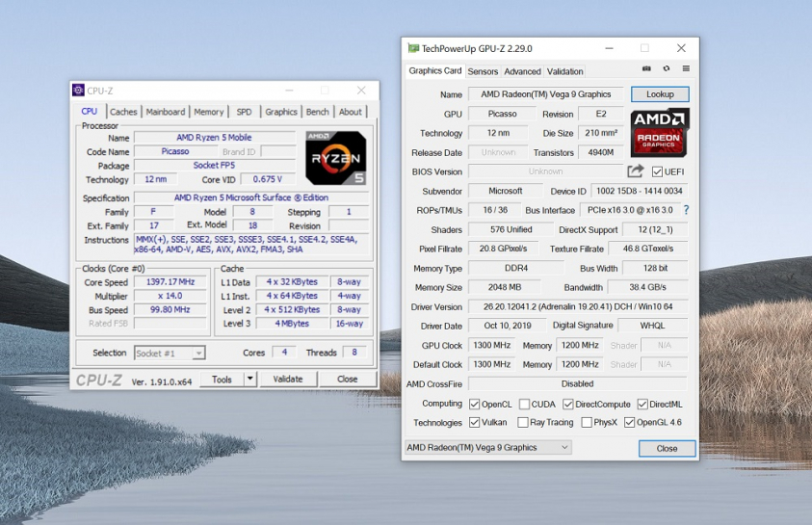Viewport: 812px width, 525px height.
Task: Click the BIOS export share icon
Action: [636, 171]
